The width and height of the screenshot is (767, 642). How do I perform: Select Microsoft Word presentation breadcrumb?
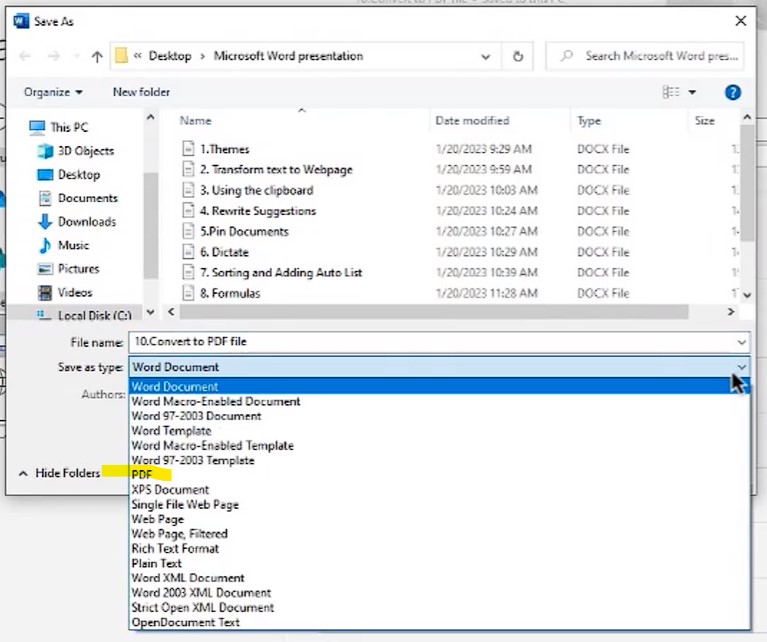[x=288, y=56]
